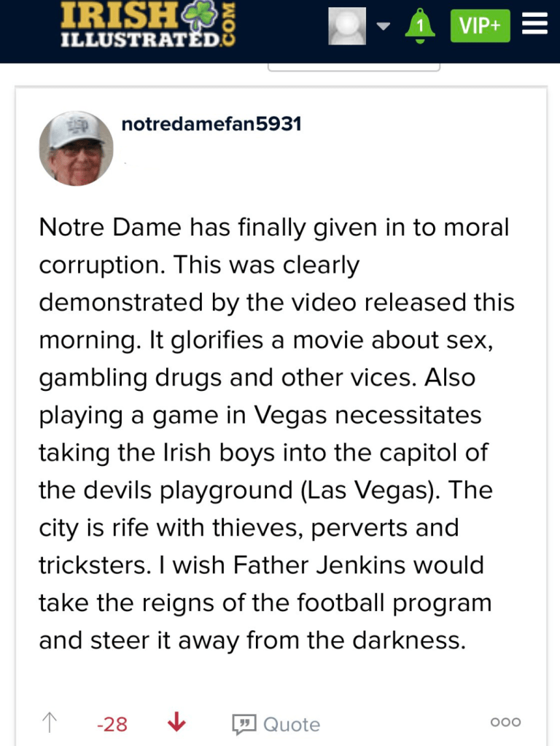The height and width of the screenshot is (746, 560).
Task: Click the partially visible box above the post
Action: click(354, 68)
